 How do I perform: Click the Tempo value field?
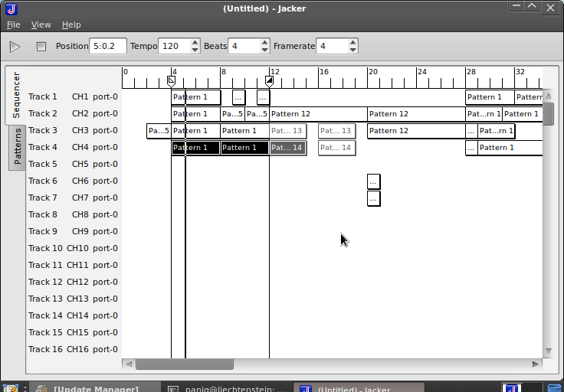coord(174,47)
